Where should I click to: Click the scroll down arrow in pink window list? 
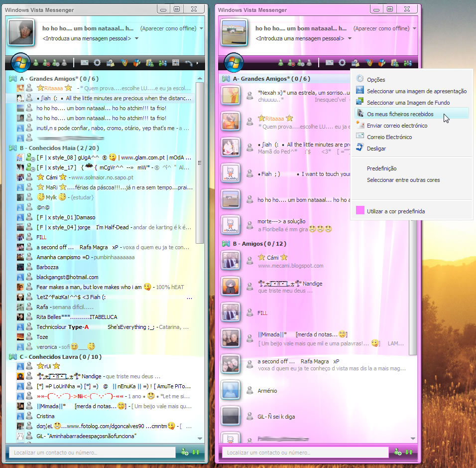[x=413, y=439]
